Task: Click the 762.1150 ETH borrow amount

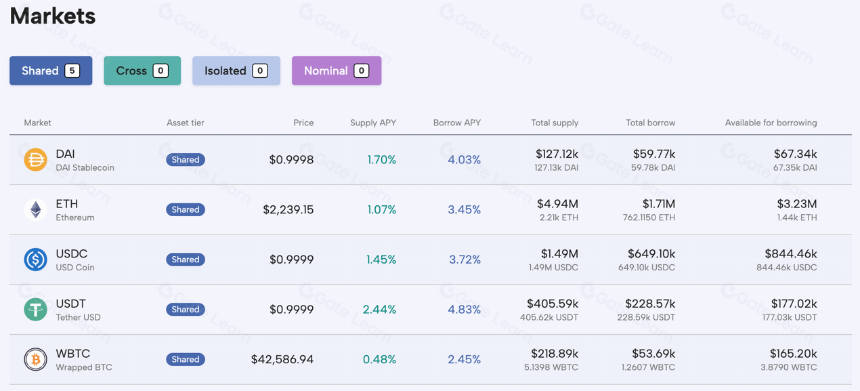Action: (x=649, y=218)
